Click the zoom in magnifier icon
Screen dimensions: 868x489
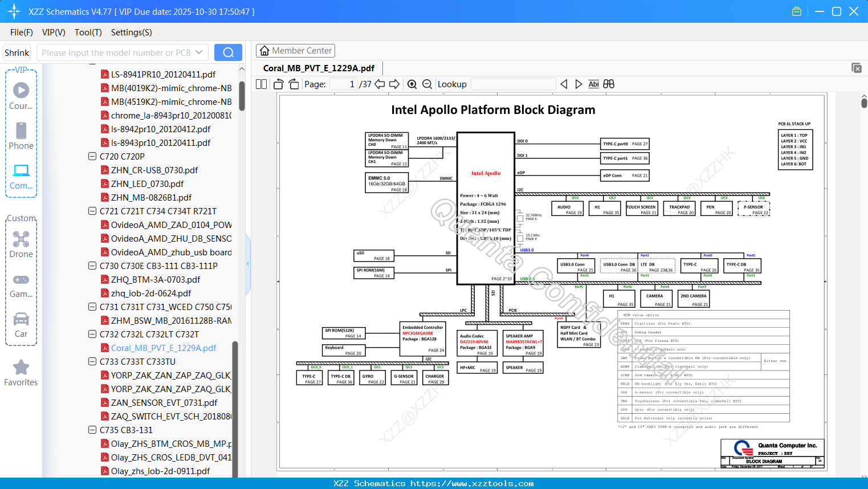pos(412,84)
